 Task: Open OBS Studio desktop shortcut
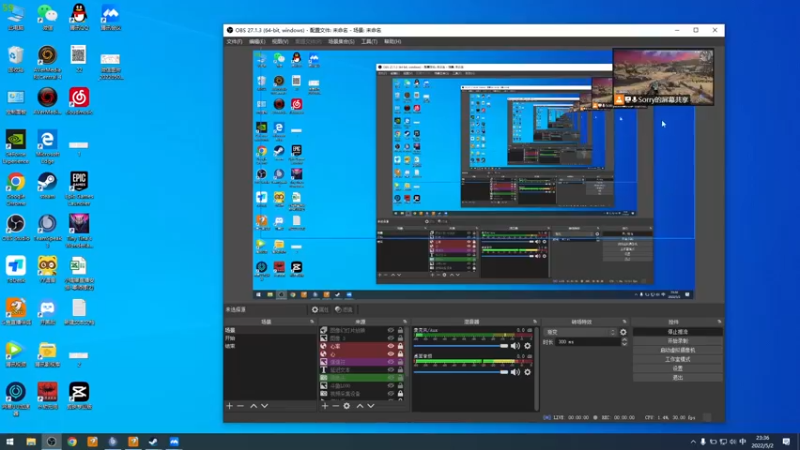pos(16,228)
